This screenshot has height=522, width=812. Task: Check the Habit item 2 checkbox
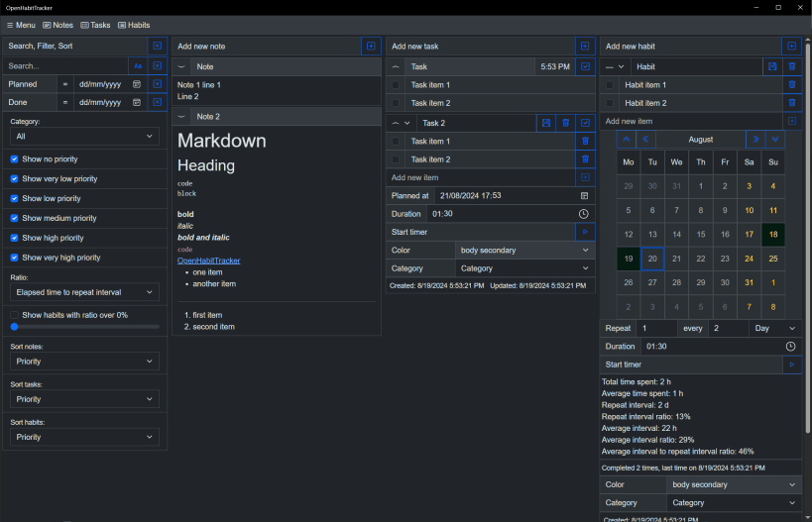tap(610, 103)
